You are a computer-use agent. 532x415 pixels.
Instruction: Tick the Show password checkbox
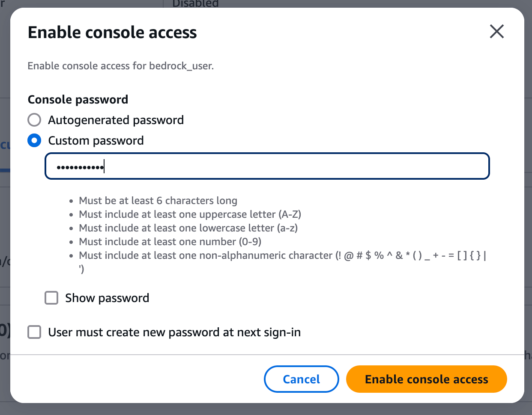[x=51, y=298]
